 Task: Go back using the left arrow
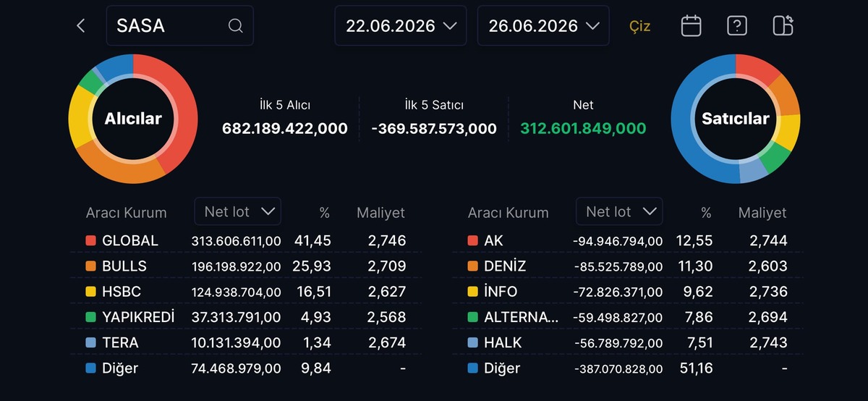80,26
